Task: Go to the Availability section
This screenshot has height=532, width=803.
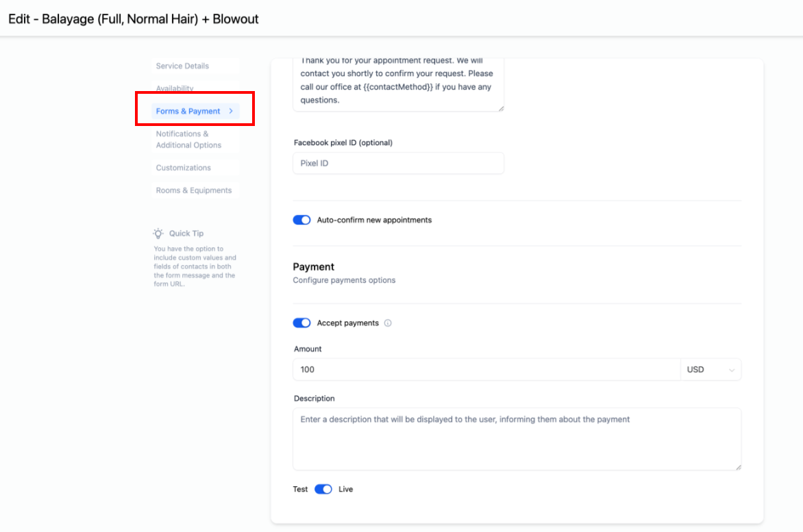Action: click(x=175, y=88)
